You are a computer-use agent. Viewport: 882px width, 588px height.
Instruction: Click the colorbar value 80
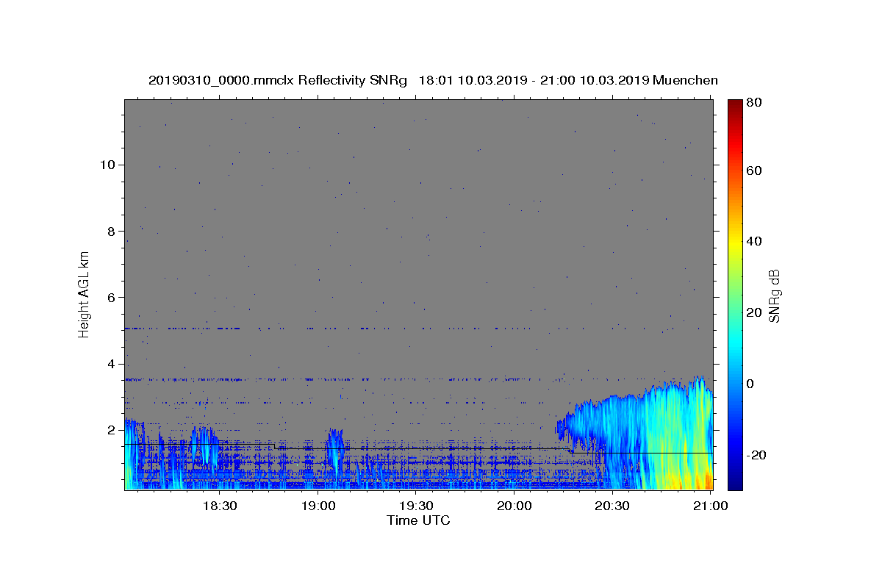(754, 103)
